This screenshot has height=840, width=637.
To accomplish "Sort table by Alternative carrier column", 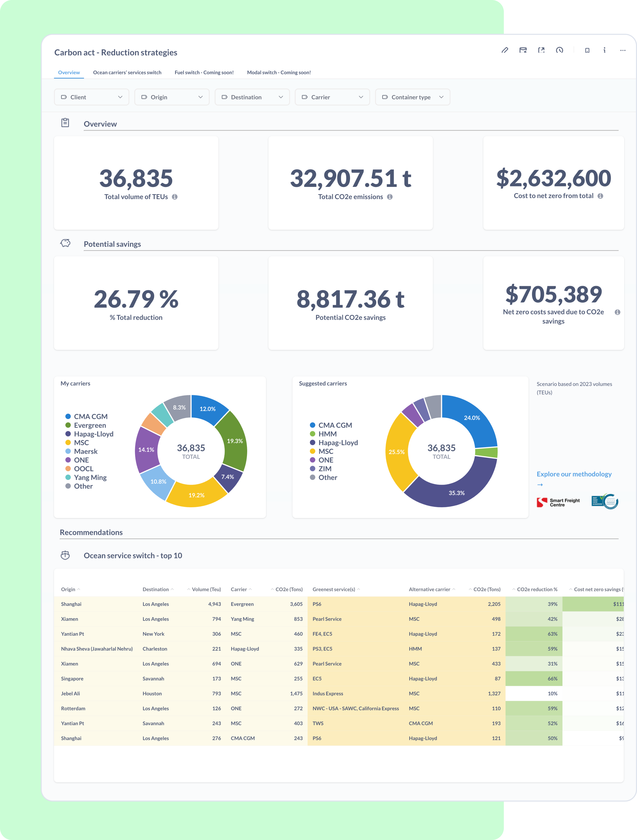I will coord(432,589).
